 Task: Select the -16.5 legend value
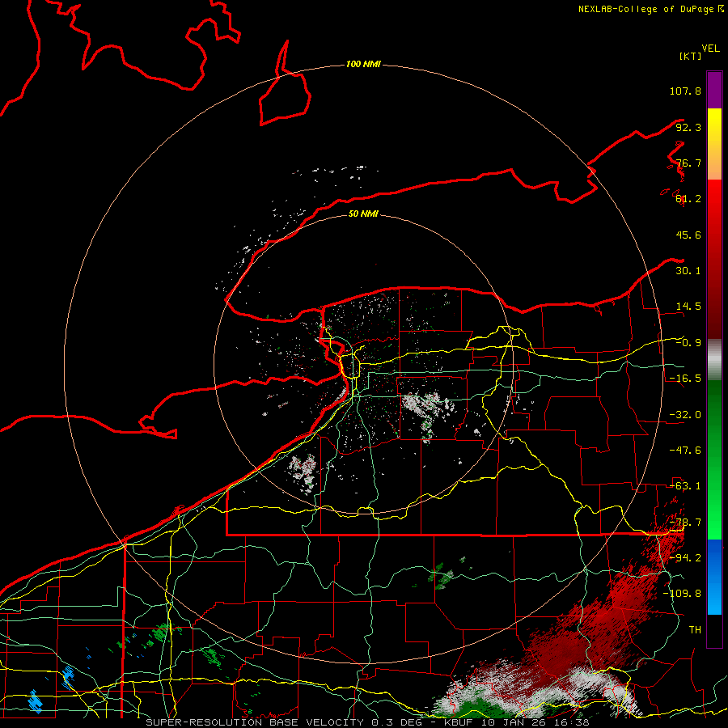click(x=685, y=379)
